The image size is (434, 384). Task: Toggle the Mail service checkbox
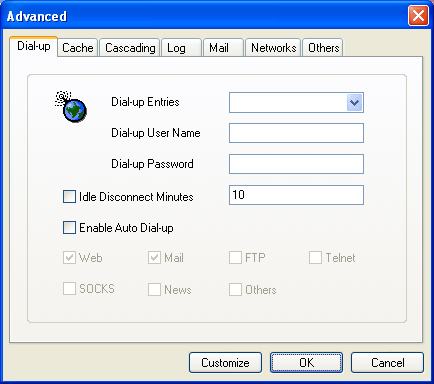(154, 258)
